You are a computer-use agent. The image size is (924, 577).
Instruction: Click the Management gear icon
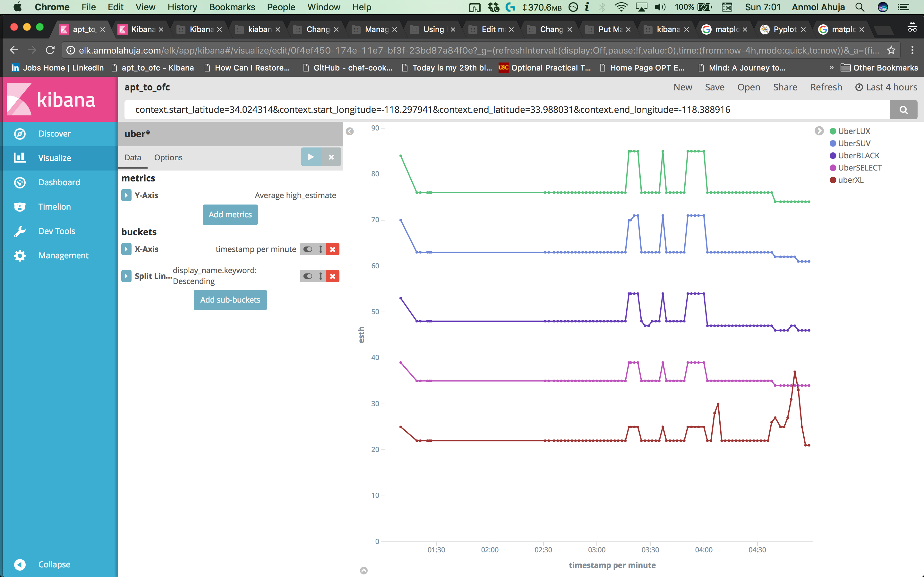pyautogui.click(x=20, y=256)
